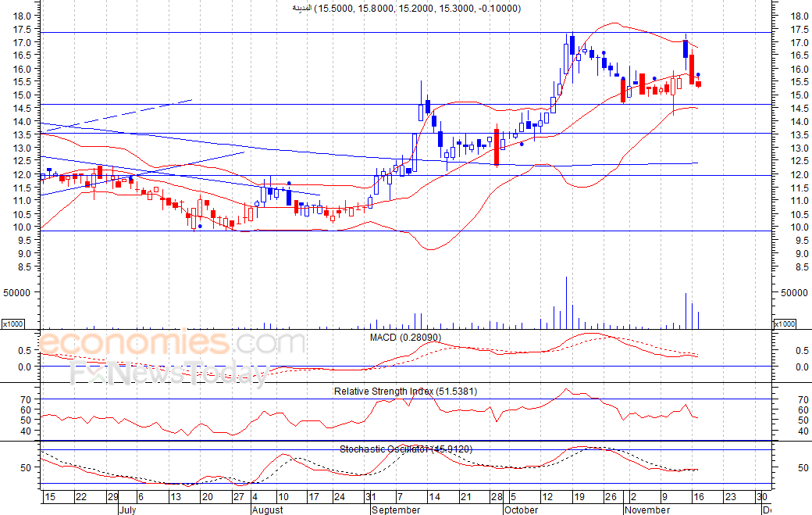812x515 pixels.
Task: Click the FxNewsToday watermark logo
Action: pyautogui.click(x=168, y=374)
